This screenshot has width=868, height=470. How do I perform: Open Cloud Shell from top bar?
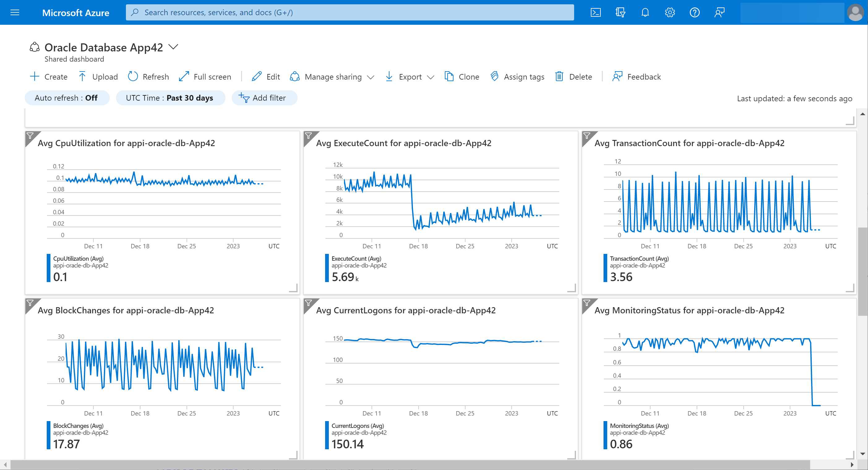(x=595, y=12)
